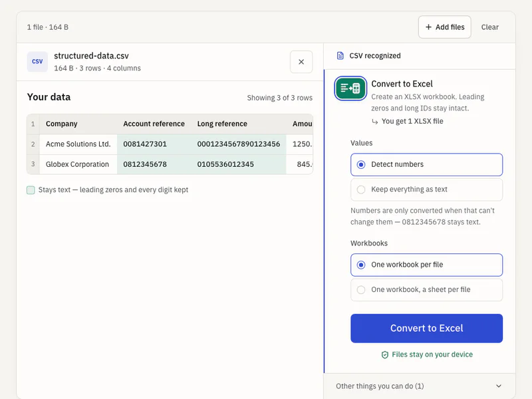Click the Globex Corporation cell
This screenshot has width=532, height=399.
point(78,164)
